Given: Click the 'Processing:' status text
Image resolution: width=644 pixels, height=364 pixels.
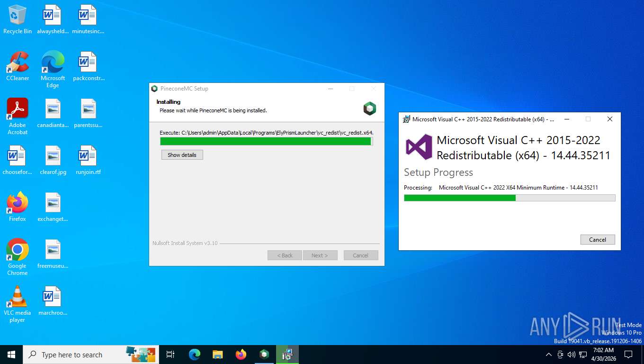Looking at the screenshot, I should pos(418,188).
